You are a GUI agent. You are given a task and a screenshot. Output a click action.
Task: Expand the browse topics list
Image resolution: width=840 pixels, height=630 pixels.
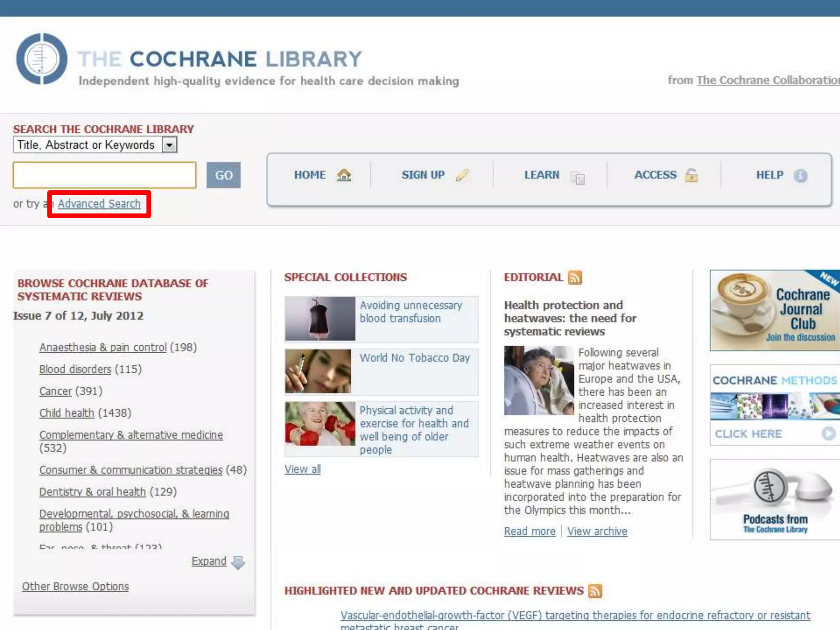(209, 561)
